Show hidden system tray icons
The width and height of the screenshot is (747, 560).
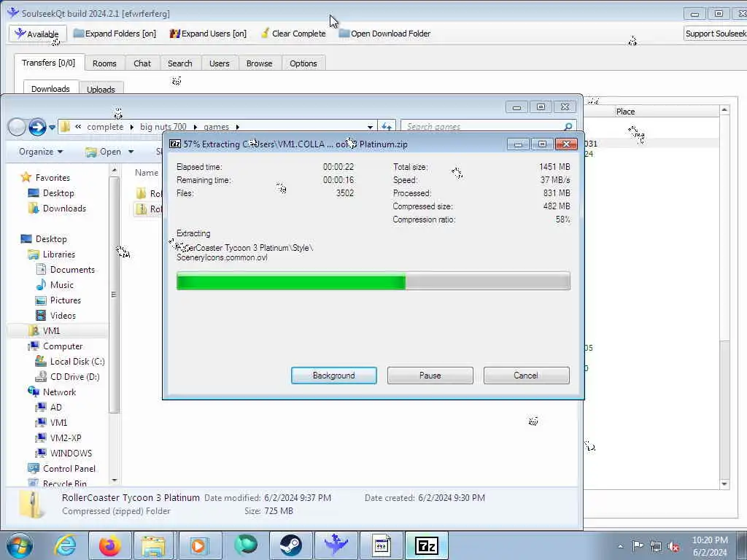(620, 546)
